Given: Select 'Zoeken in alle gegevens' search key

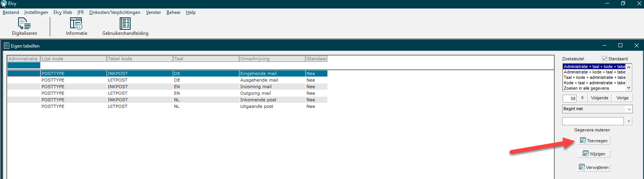Looking at the screenshot, I should pos(586,88).
